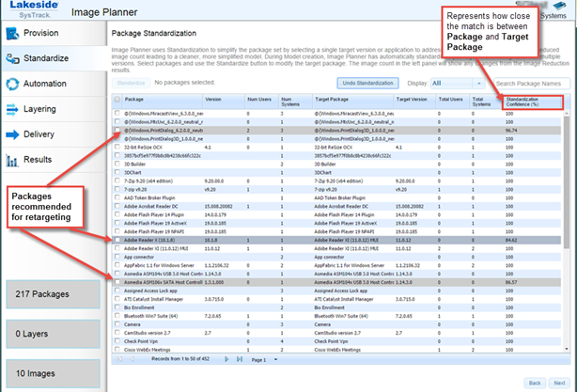Click the 84.62 confidence value
The image size is (577, 392).
pyautogui.click(x=511, y=240)
